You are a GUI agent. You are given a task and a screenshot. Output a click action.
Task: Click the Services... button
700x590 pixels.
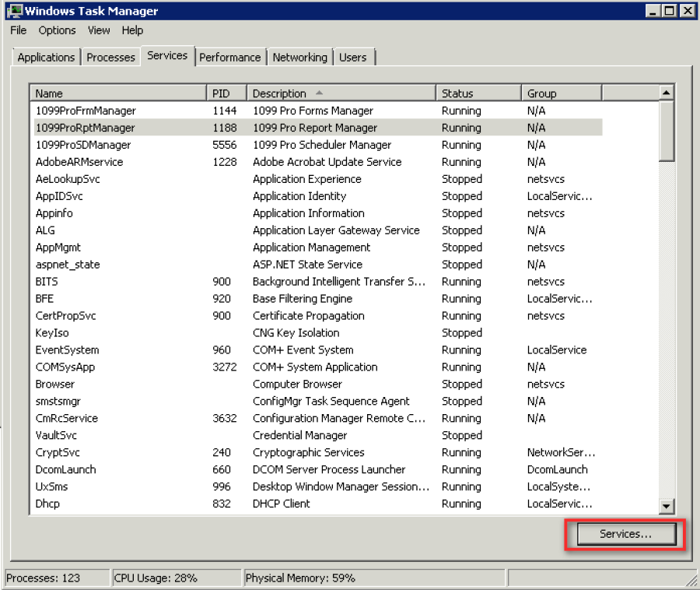[x=626, y=534]
